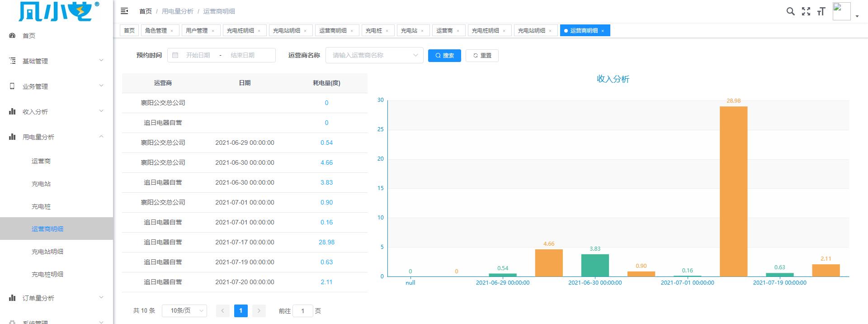Close the 角色管理 tab
The image size is (868, 324).
(x=172, y=31)
